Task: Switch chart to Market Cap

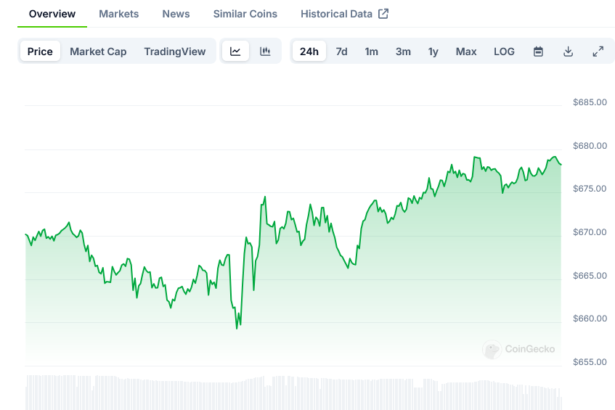Action: tap(98, 51)
